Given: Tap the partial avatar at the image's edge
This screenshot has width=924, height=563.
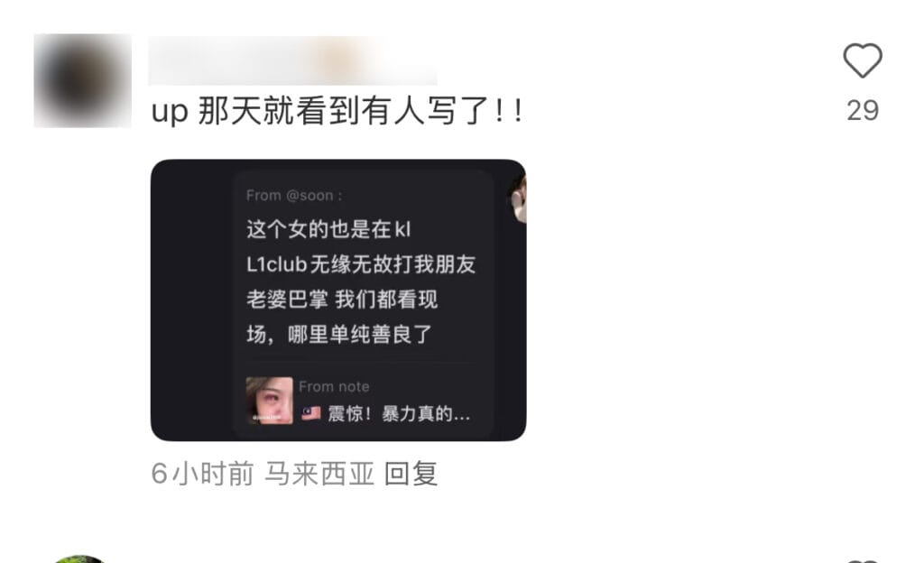Looking at the screenshot, I should click(x=518, y=199).
